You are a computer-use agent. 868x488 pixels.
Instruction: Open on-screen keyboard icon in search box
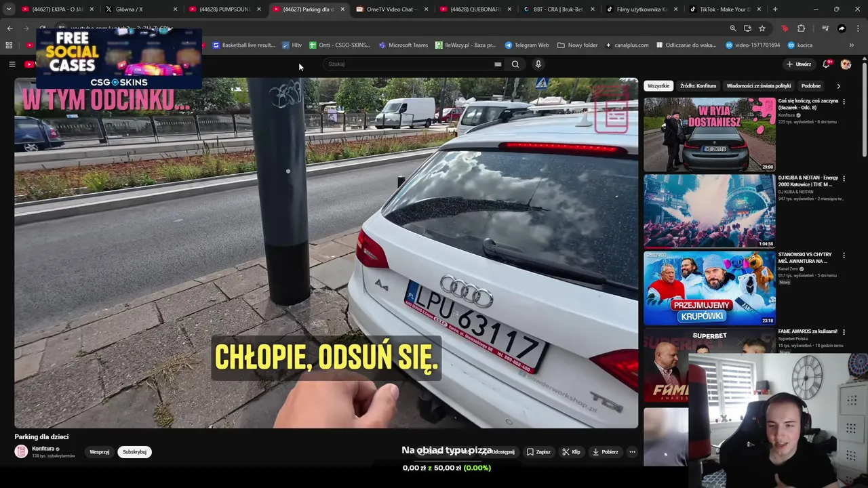pyautogui.click(x=498, y=64)
